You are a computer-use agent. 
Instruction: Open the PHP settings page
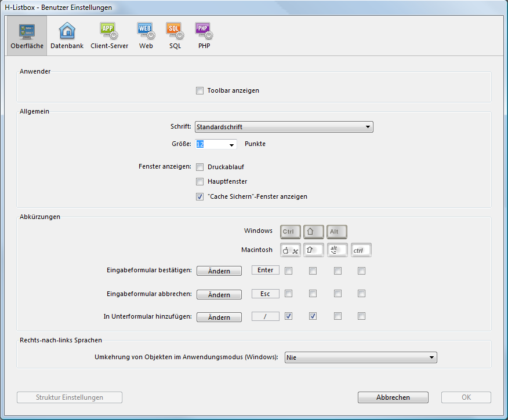204,35
